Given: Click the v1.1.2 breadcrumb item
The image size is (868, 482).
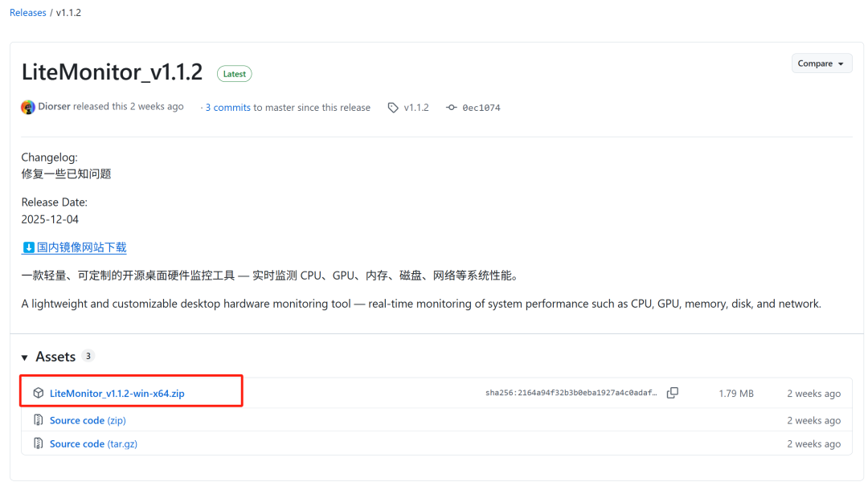Looking at the screenshot, I should click(68, 13).
